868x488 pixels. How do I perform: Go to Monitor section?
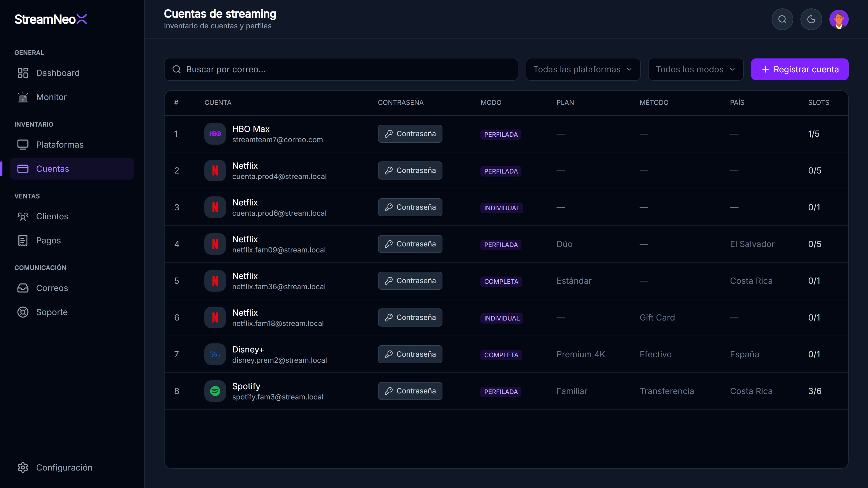pyautogui.click(x=72, y=97)
